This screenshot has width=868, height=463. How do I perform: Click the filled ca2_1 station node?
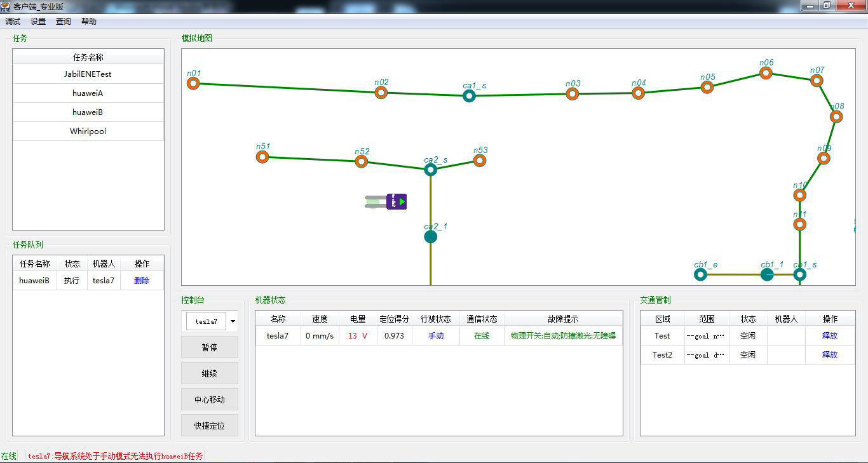430,237
